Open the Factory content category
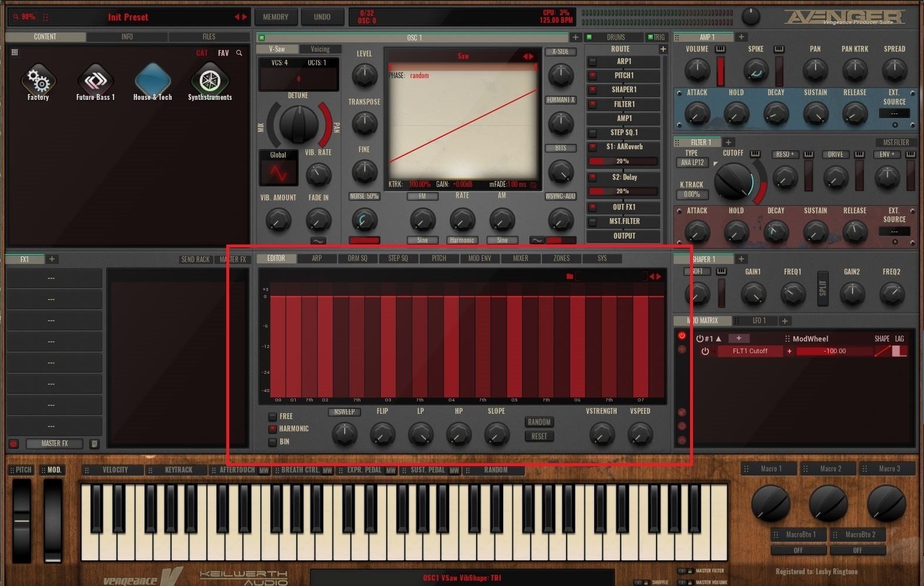 pos(38,82)
